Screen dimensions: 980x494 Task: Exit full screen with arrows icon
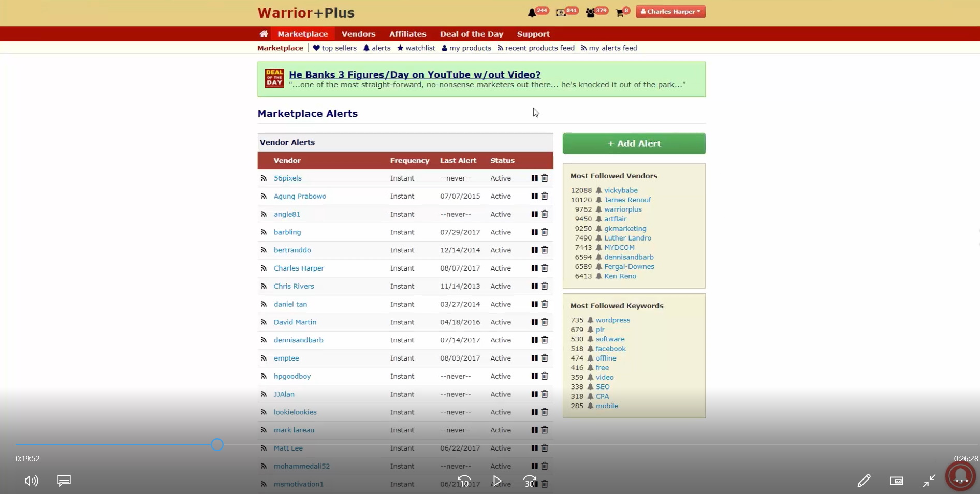[929, 481]
